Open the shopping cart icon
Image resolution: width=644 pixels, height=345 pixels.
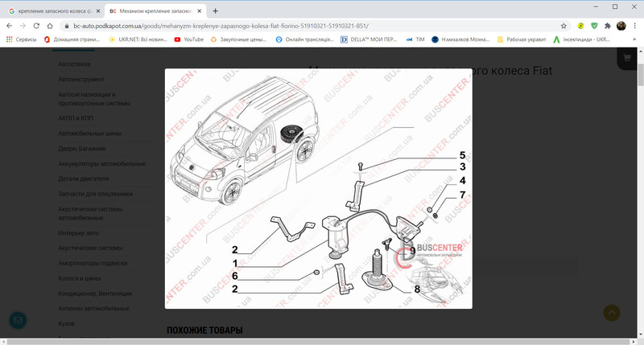[627, 58]
